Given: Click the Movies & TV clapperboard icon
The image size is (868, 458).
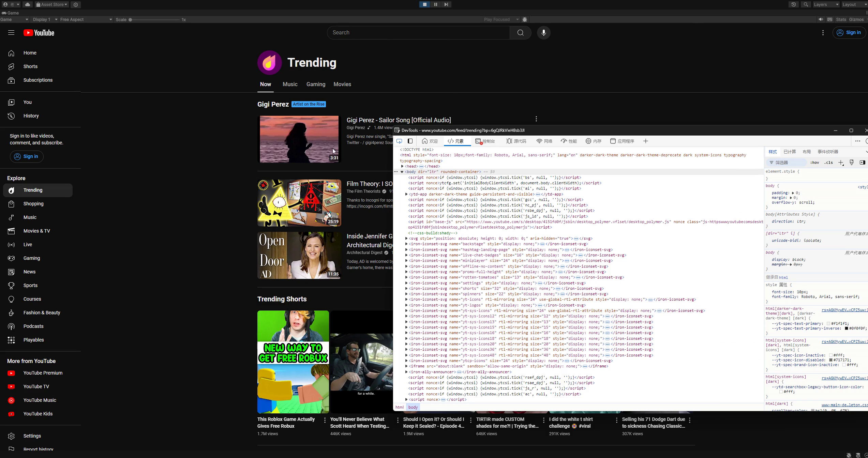Looking at the screenshot, I should click(x=11, y=231).
